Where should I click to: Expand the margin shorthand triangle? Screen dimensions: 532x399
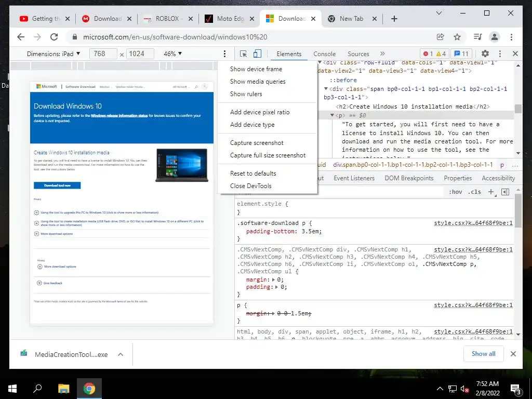273,280
